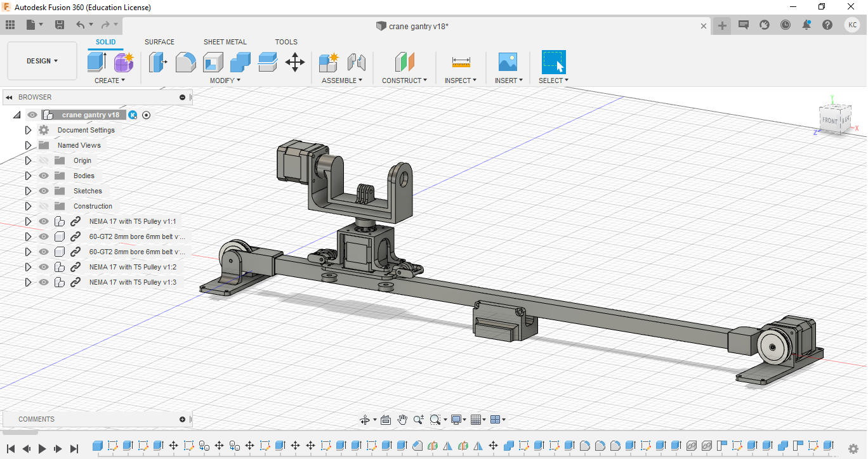This screenshot has width=868, height=459.
Task: Play the timeline
Action: [43, 448]
